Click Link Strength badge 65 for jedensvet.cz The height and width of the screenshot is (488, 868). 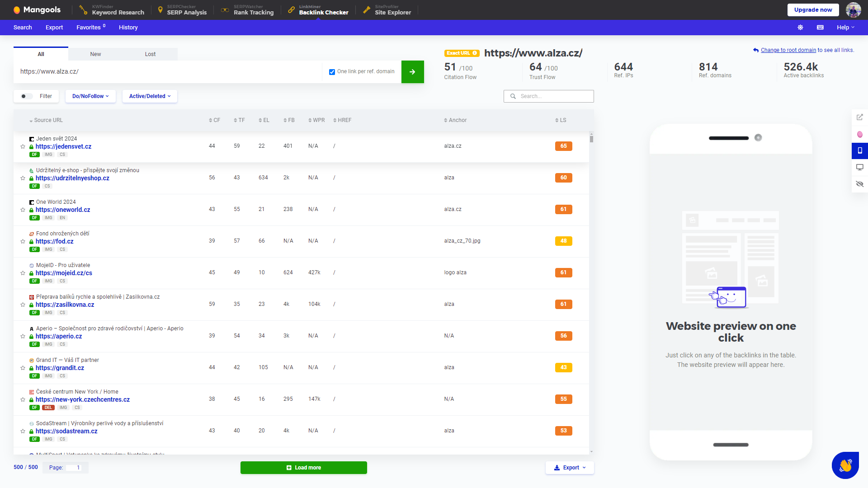[x=563, y=146]
